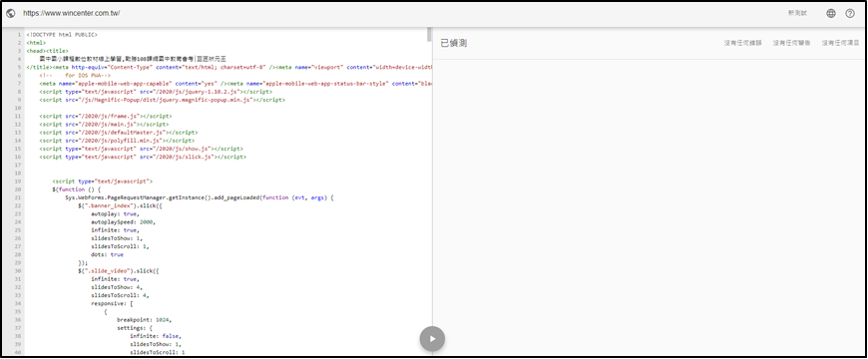The width and height of the screenshot is (868, 359).
Task: Click the 新測試 new test button
Action: pos(798,13)
